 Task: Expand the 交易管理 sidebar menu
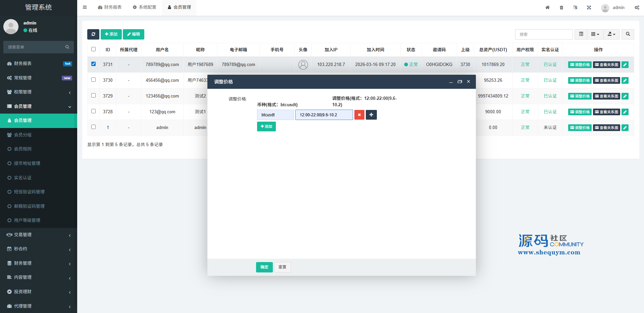coord(39,235)
